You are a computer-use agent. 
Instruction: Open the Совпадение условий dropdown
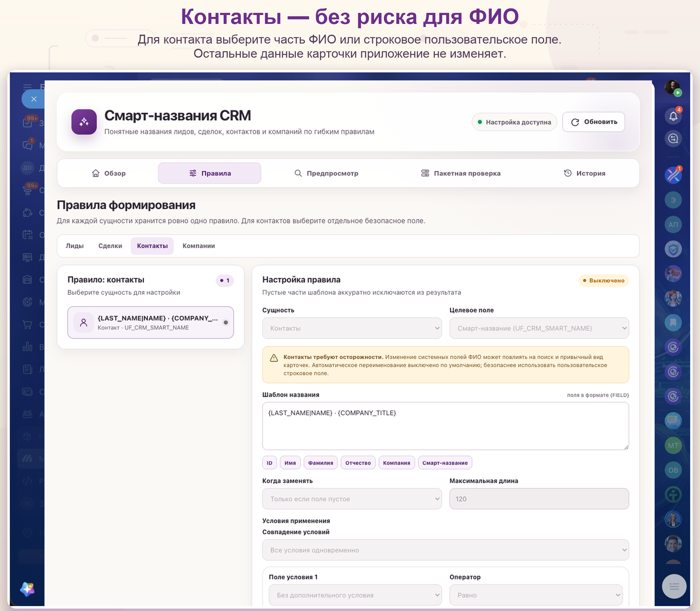pyautogui.click(x=446, y=550)
